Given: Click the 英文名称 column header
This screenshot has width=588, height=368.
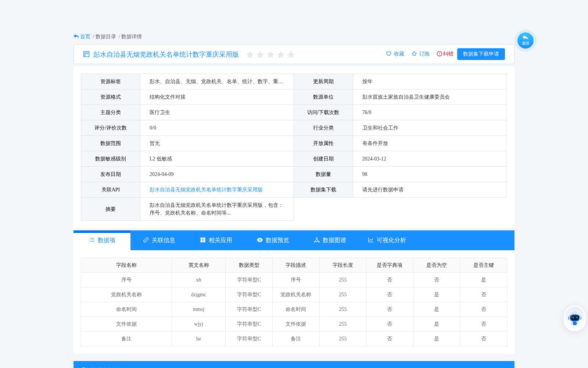Looking at the screenshot, I should [x=199, y=265].
